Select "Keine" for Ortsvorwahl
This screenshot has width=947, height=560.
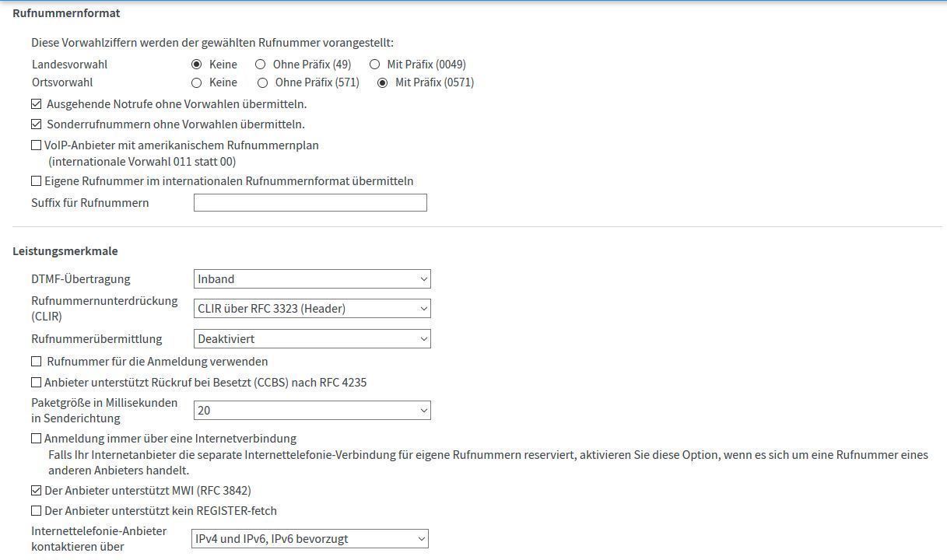[196, 82]
